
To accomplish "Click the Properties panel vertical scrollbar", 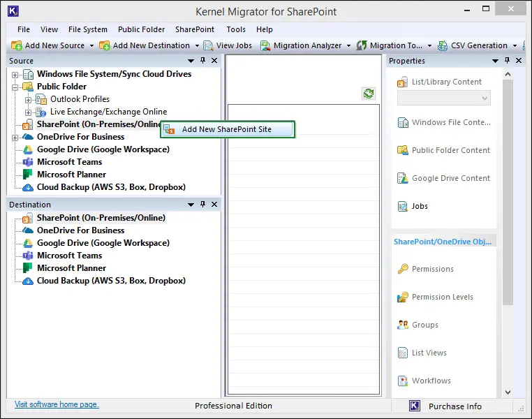I will click(508, 209).
